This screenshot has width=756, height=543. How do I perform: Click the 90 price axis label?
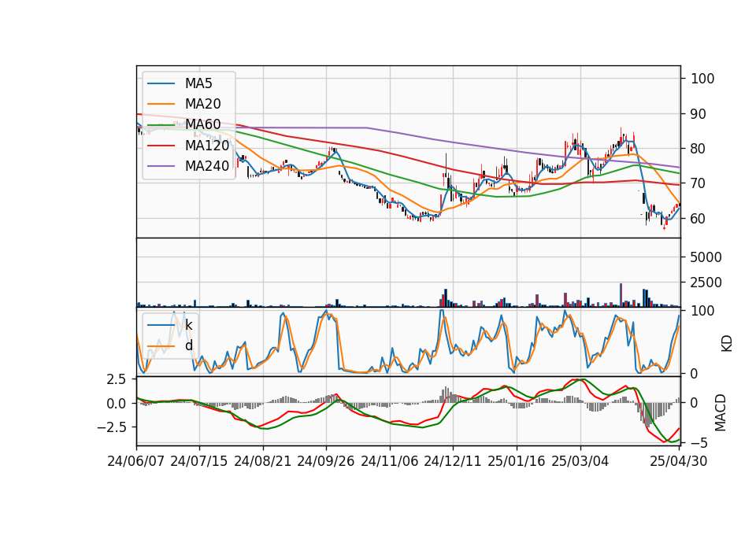pos(699,114)
